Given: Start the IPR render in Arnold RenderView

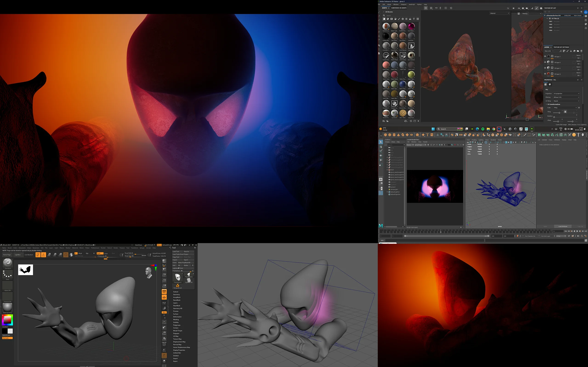Looking at the screenshot, I should (x=455, y=145).
